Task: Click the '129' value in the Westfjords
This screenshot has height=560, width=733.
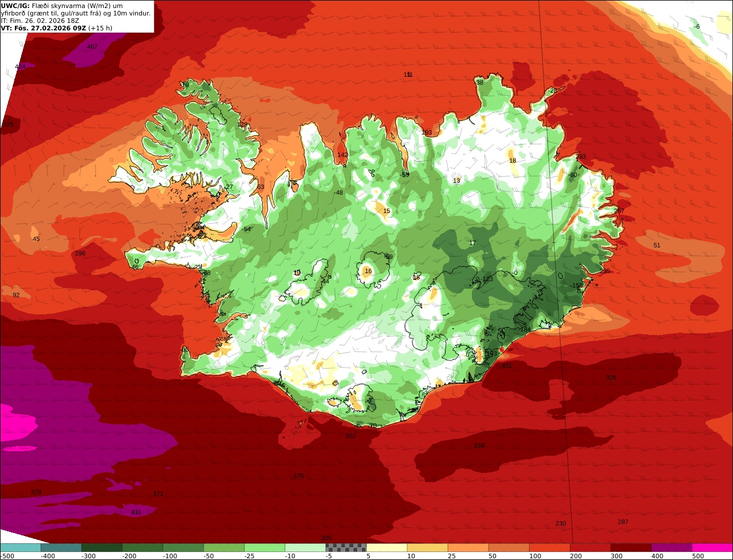Action: (x=243, y=124)
